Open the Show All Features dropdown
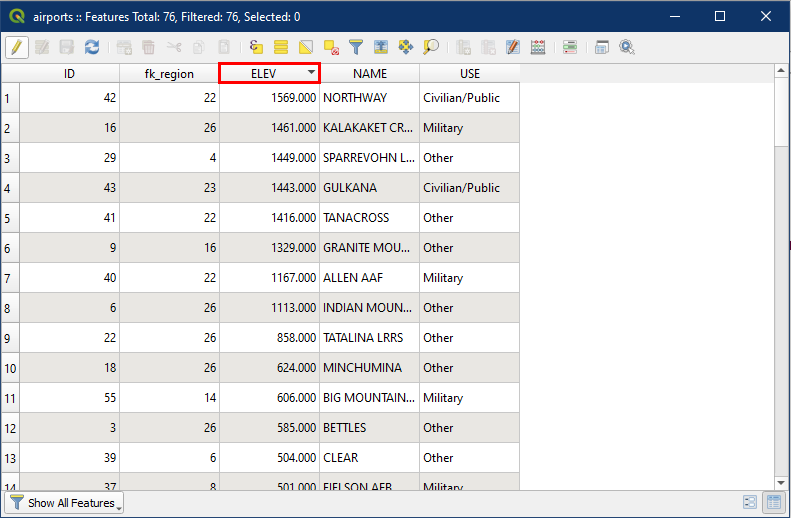Screen dimensions: 791x518 [x=65, y=503]
